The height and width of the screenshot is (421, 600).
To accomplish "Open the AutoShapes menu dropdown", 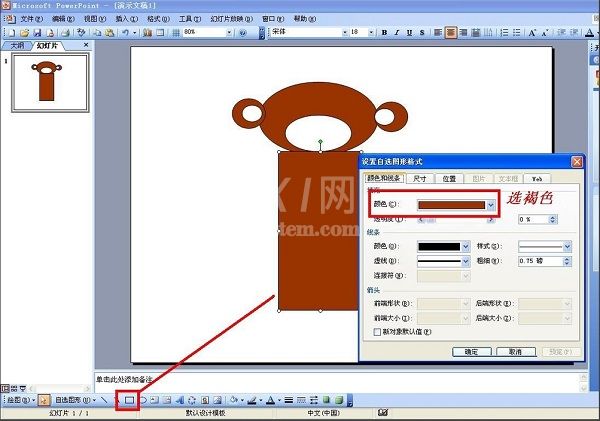I will point(75,400).
